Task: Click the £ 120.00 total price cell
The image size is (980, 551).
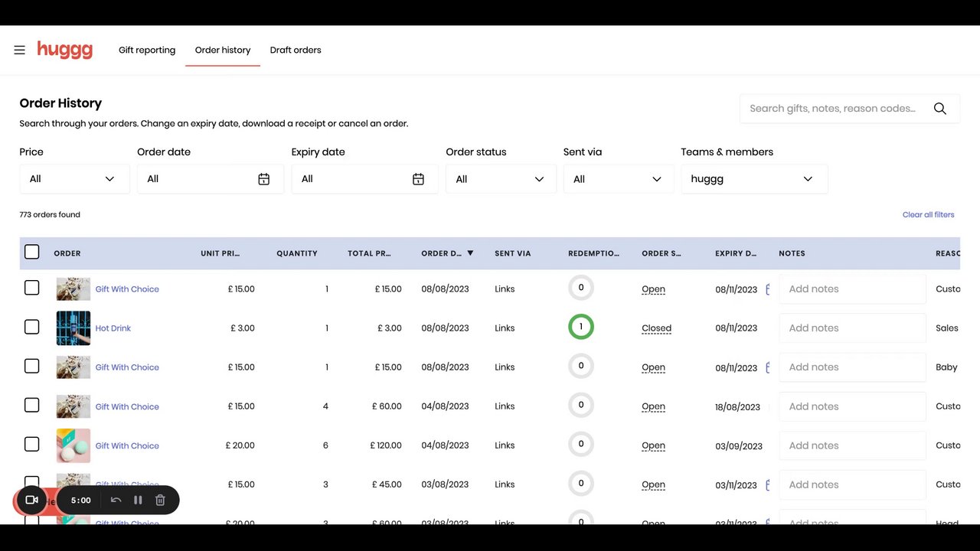Action: point(386,445)
